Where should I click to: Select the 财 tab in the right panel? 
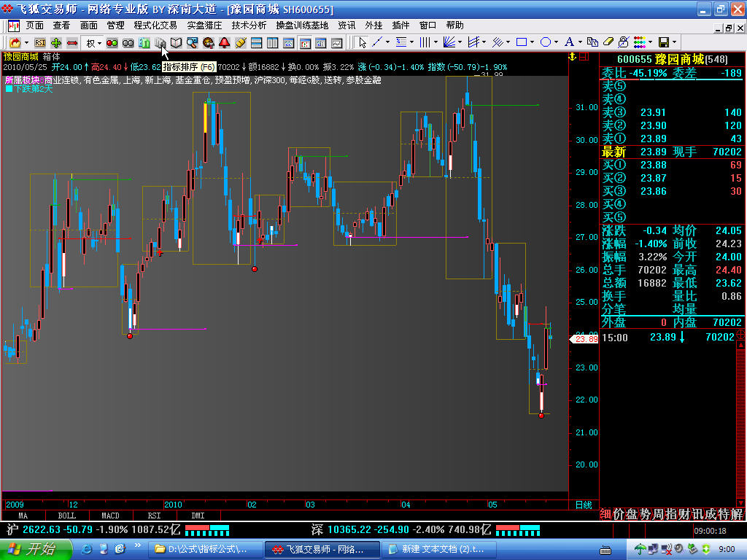click(684, 514)
